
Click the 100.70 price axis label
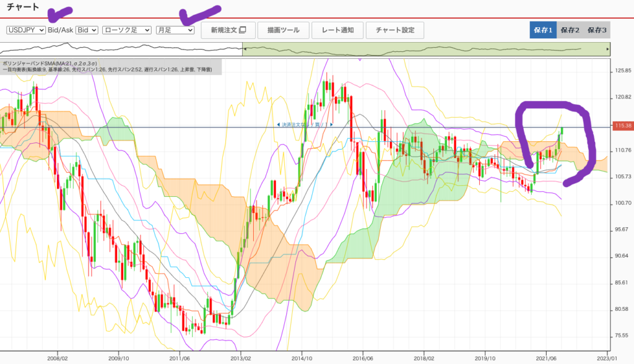(x=623, y=203)
